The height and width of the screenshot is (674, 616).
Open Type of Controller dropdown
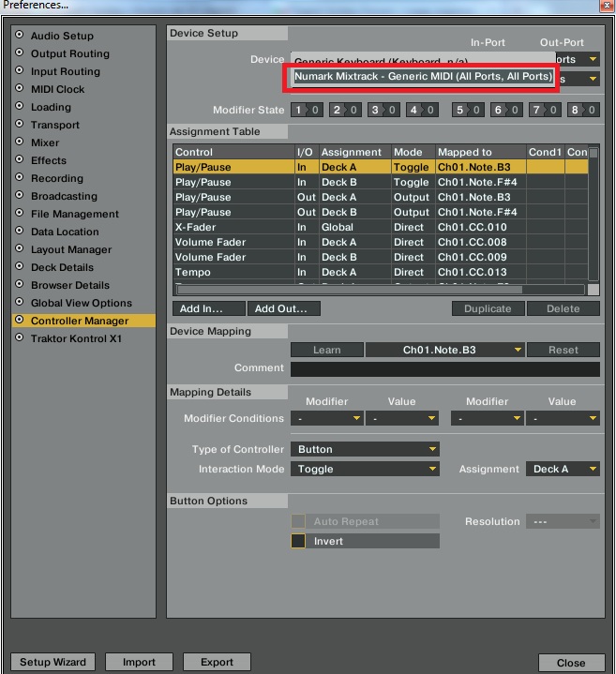coord(365,449)
